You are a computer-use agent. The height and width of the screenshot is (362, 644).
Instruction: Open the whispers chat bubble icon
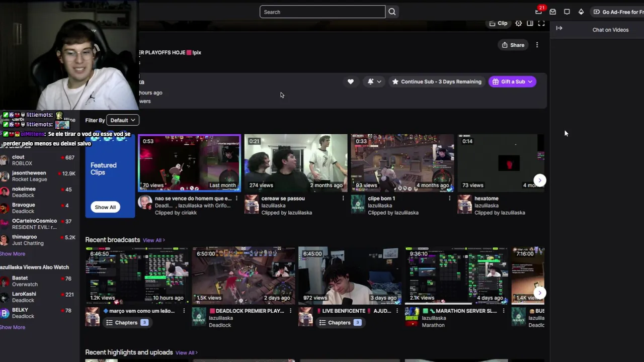567,12
